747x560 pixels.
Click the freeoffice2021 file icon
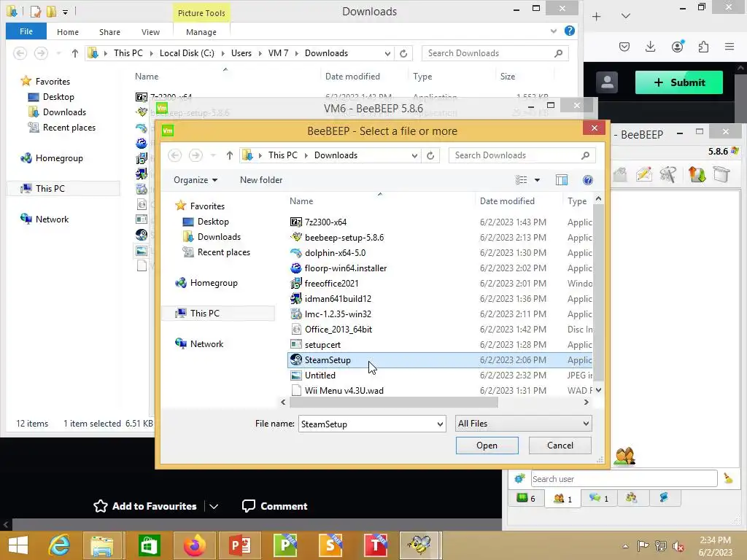(296, 284)
